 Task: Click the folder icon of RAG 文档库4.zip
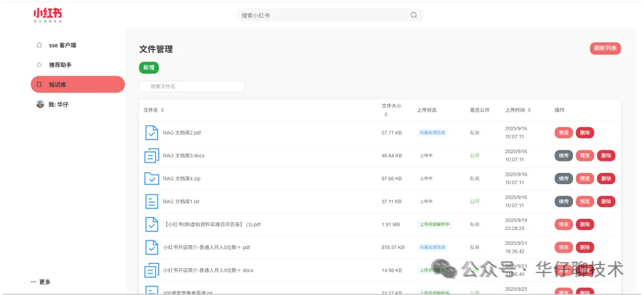click(x=151, y=178)
